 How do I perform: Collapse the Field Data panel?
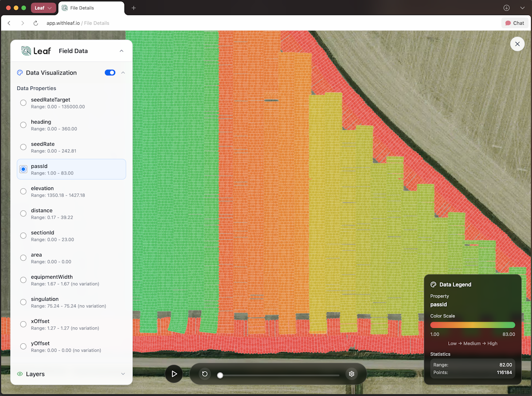(121, 51)
